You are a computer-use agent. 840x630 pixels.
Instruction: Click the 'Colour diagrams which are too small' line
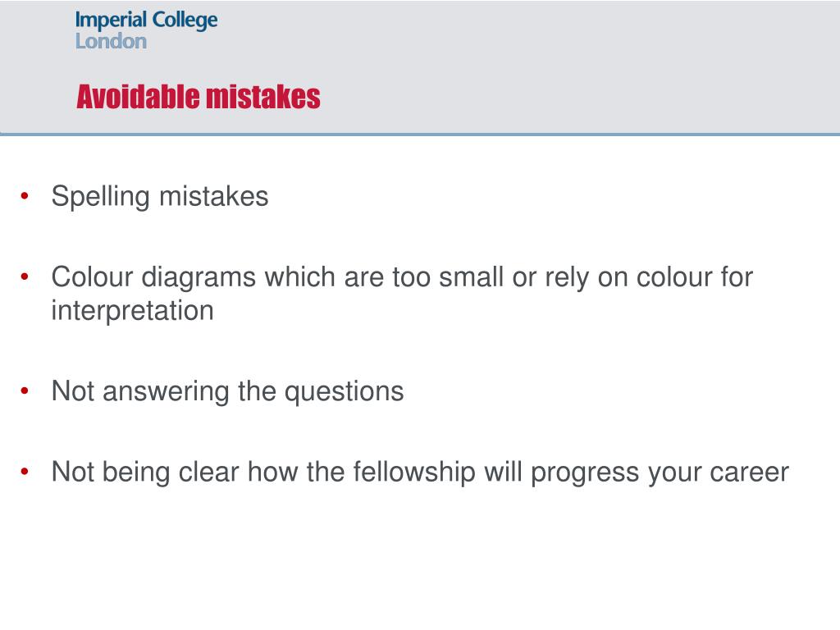pos(402,277)
